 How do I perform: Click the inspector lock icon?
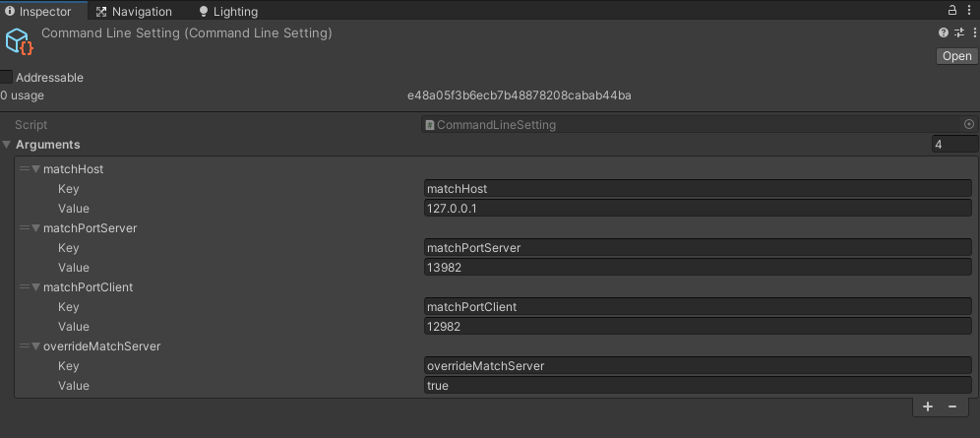tap(951, 10)
